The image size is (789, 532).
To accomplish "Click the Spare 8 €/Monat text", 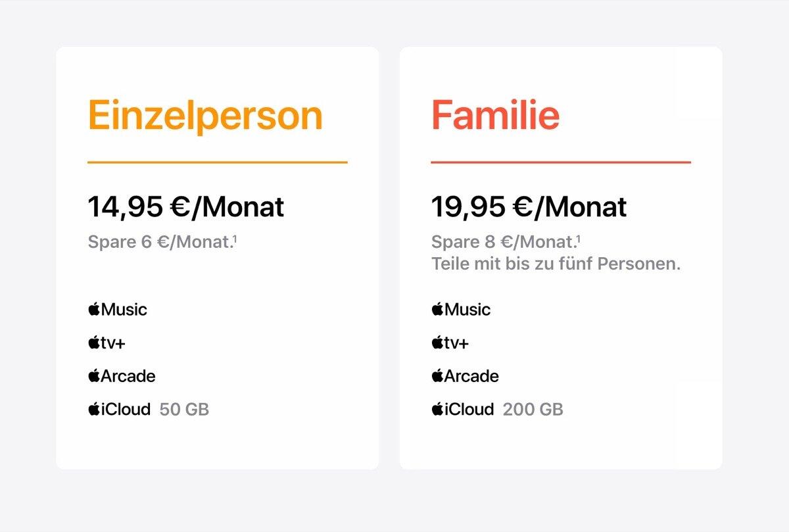I will (x=503, y=242).
